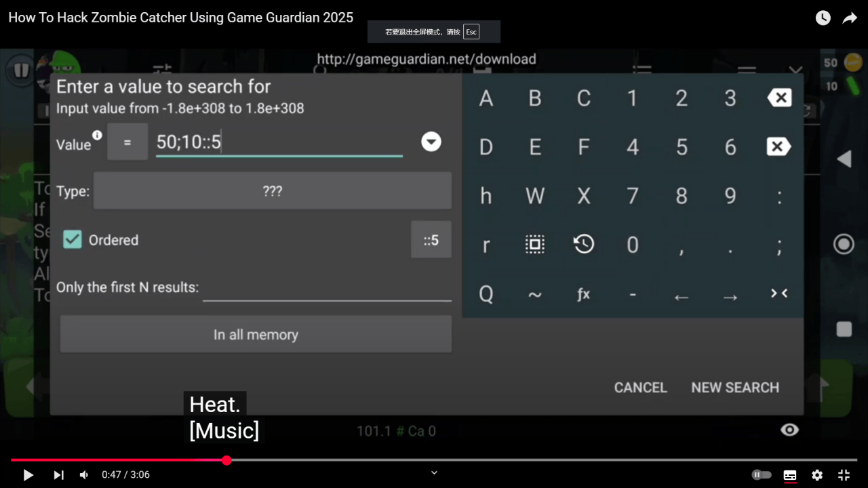Image resolution: width=868 pixels, height=488 pixels.
Task: Click the clear-all key next to the 6 key
Action: pyautogui.click(x=779, y=146)
